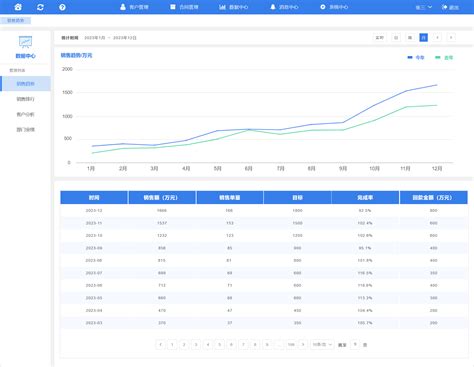474x367 pixels.
Task: Go to page 6 in pagination
Action: [231, 344]
